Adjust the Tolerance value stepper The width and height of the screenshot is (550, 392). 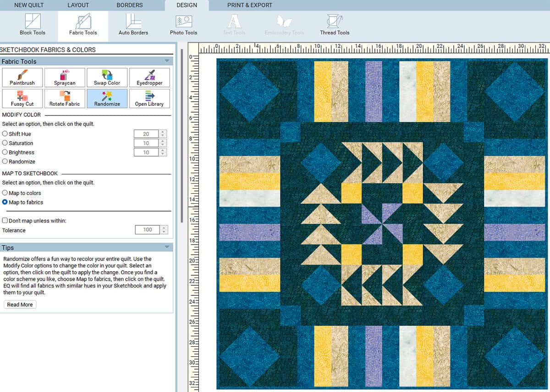(x=165, y=230)
